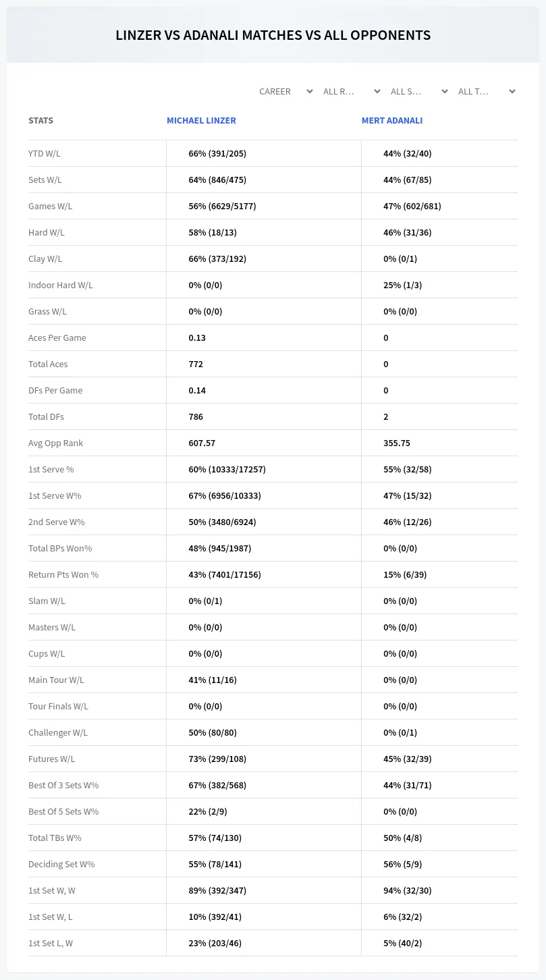
Task: Open Michael Linzer player profile link
Action: pos(201,120)
